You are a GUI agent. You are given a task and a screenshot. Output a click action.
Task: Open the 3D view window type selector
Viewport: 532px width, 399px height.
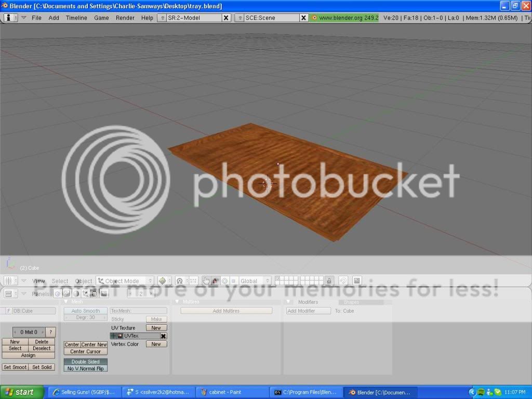pos(10,281)
